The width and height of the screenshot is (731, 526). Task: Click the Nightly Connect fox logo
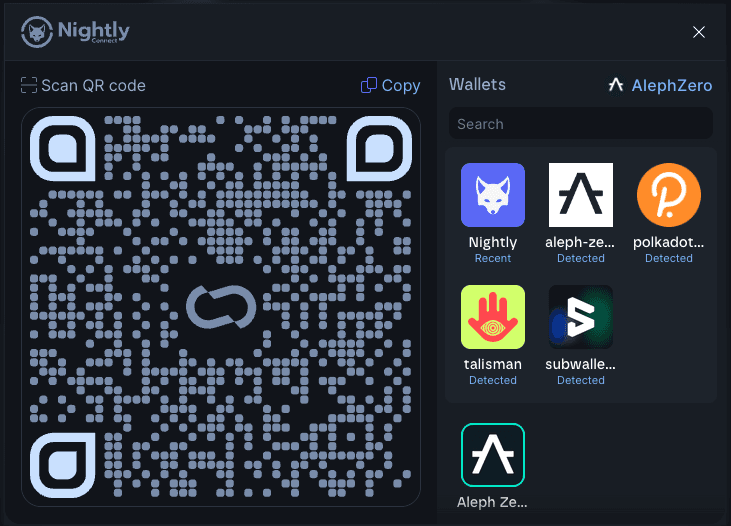coord(37,32)
